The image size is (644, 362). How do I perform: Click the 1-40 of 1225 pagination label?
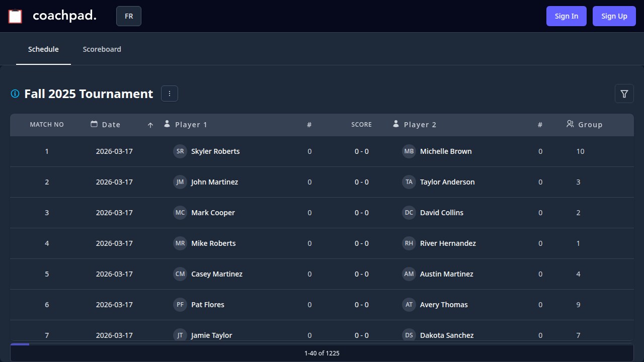click(x=321, y=353)
